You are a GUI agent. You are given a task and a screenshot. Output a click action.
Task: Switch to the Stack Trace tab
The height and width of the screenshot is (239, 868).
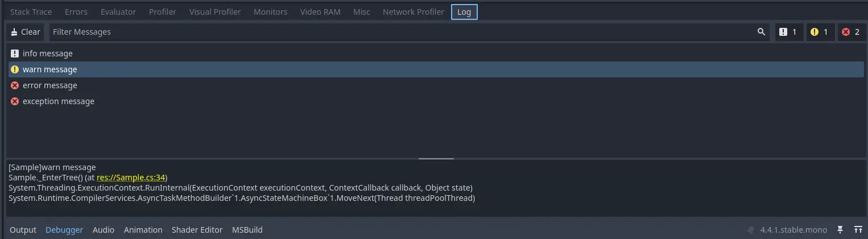[31, 12]
